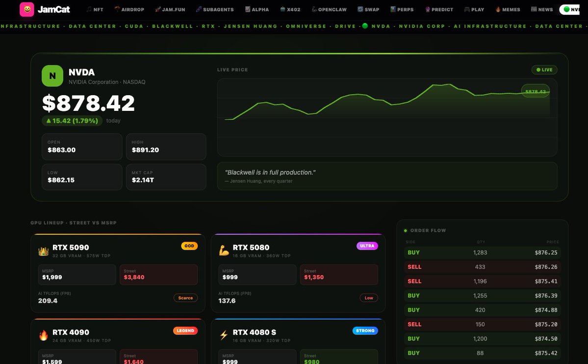Click the $878.42 price tag on the chart
588x364 pixels.
point(535,91)
